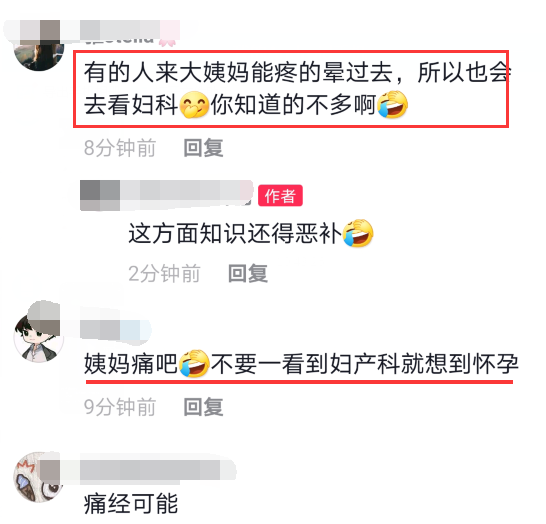Viewport: 546px width, 524px height.
Task: Click 回复 under the 2分钟前 reply
Action: (248, 273)
